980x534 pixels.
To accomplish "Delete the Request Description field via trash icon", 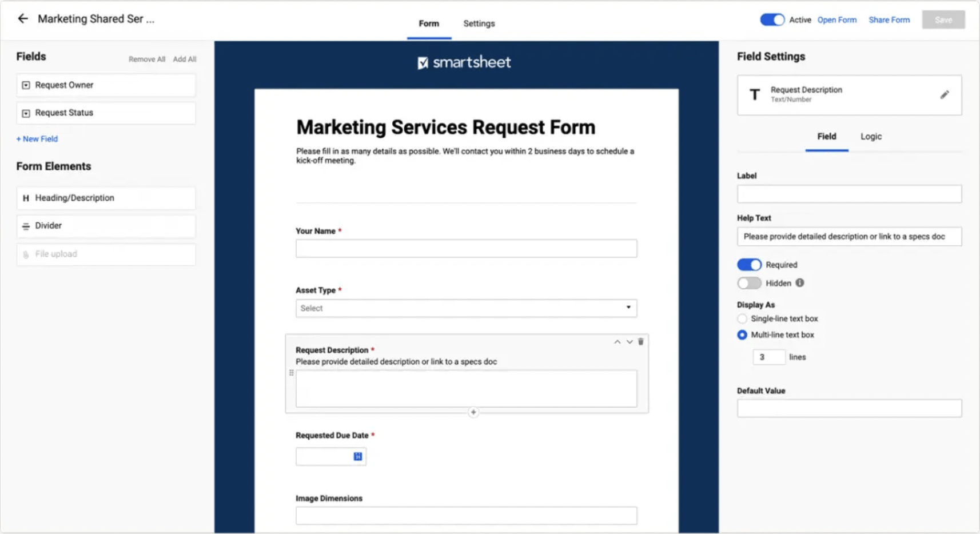I will pos(640,341).
